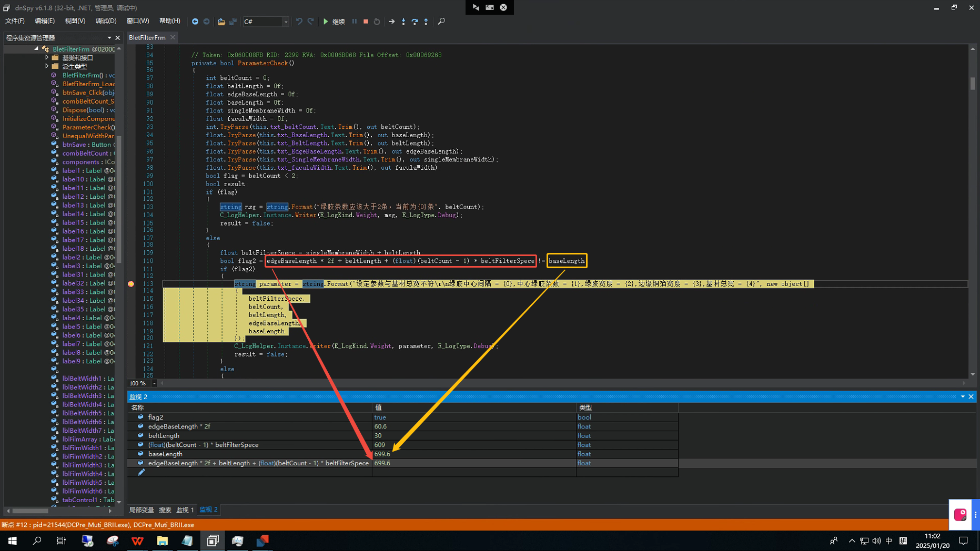Image resolution: width=980 pixels, height=551 pixels.
Task: Click the 类型 column header in watch
Action: point(627,407)
